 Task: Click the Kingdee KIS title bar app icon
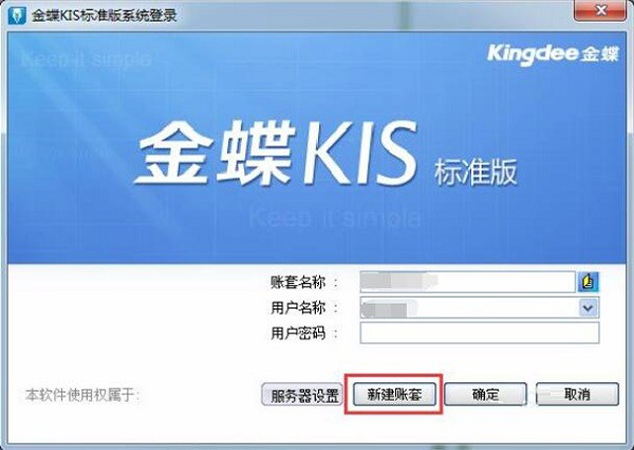(x=17, y=15)
